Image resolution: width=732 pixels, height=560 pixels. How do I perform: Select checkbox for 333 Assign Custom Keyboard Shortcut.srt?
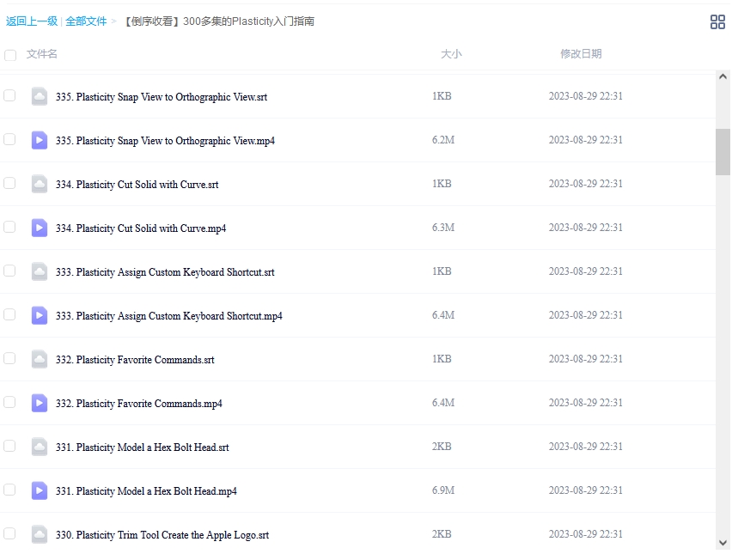click(x=9, y=271)
